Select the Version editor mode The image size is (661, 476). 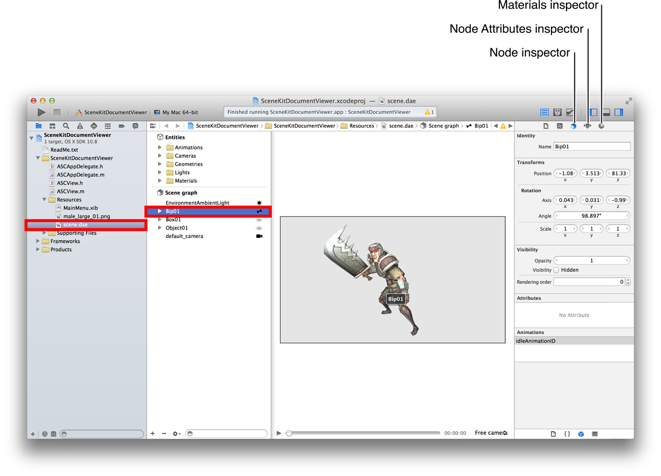coord(570,112)
